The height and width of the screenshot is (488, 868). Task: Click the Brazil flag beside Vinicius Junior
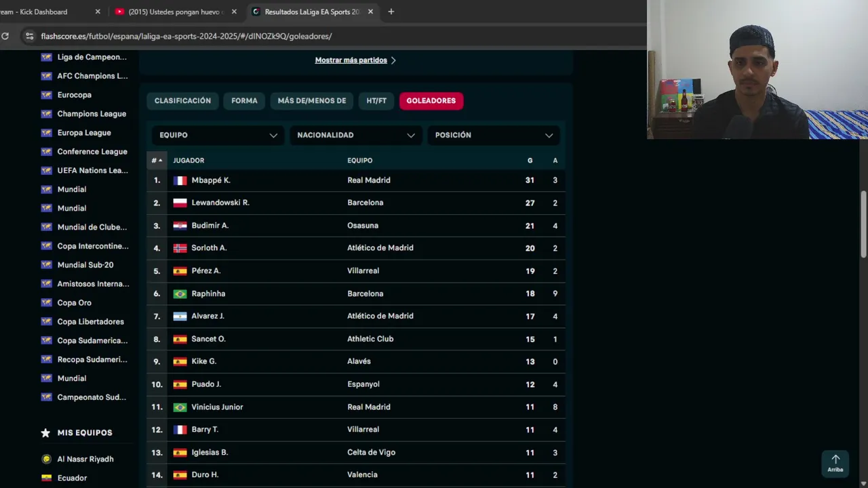[180, 407]
